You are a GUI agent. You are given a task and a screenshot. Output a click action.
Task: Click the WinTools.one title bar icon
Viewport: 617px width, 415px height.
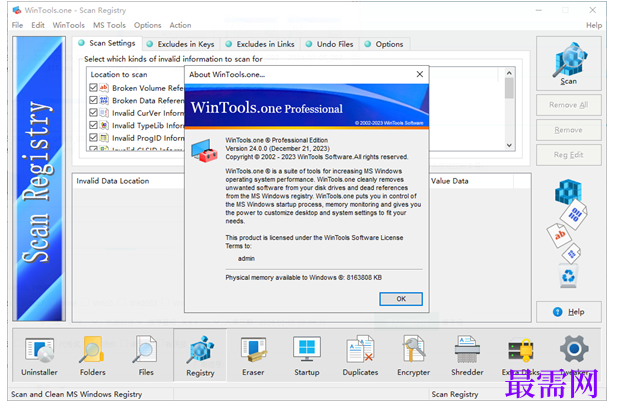pos(17,10)
